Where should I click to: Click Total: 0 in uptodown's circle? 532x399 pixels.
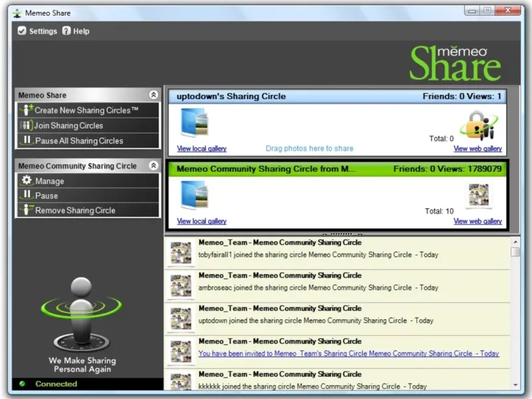click(x=441, y=138)
